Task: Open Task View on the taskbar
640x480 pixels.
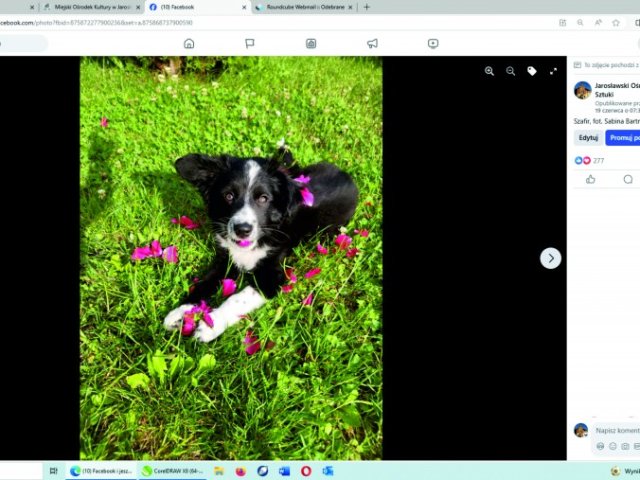Action: (53, 471)
